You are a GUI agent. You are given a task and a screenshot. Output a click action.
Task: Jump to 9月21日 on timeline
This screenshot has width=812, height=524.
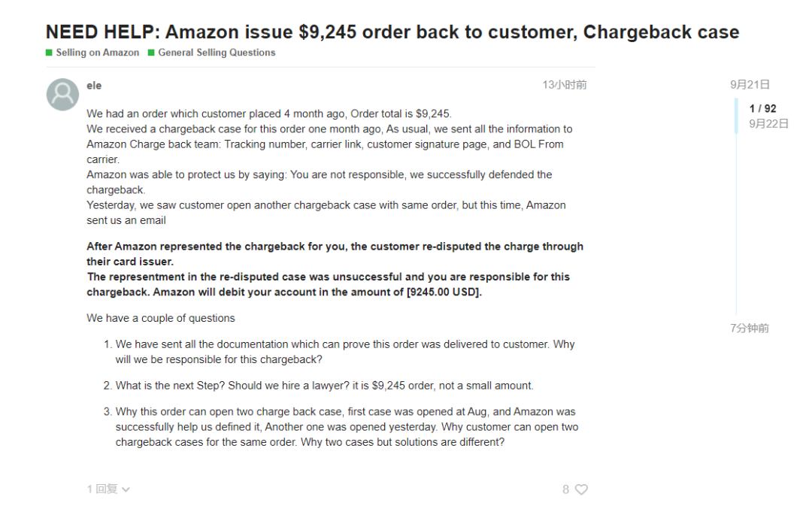(x=750, y=84)
